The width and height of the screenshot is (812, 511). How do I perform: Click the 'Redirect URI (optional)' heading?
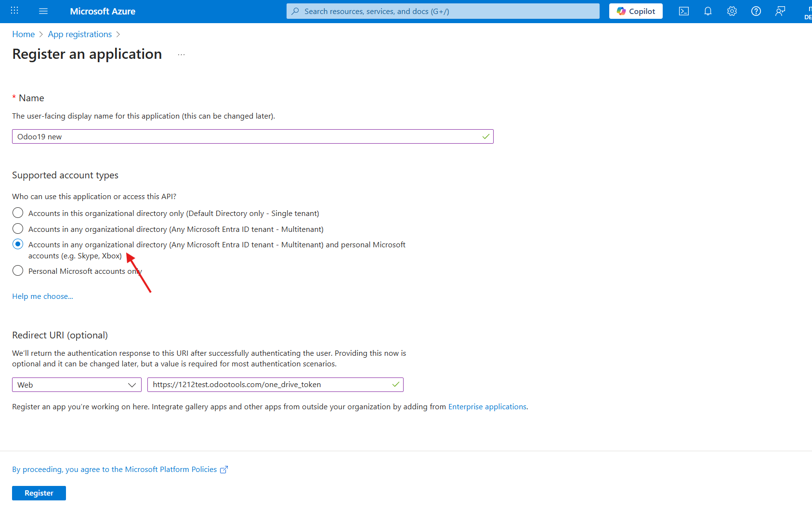60,335
